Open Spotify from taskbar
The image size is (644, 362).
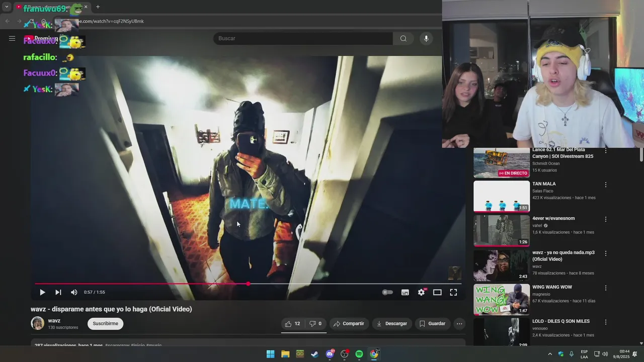coord(359,354)
